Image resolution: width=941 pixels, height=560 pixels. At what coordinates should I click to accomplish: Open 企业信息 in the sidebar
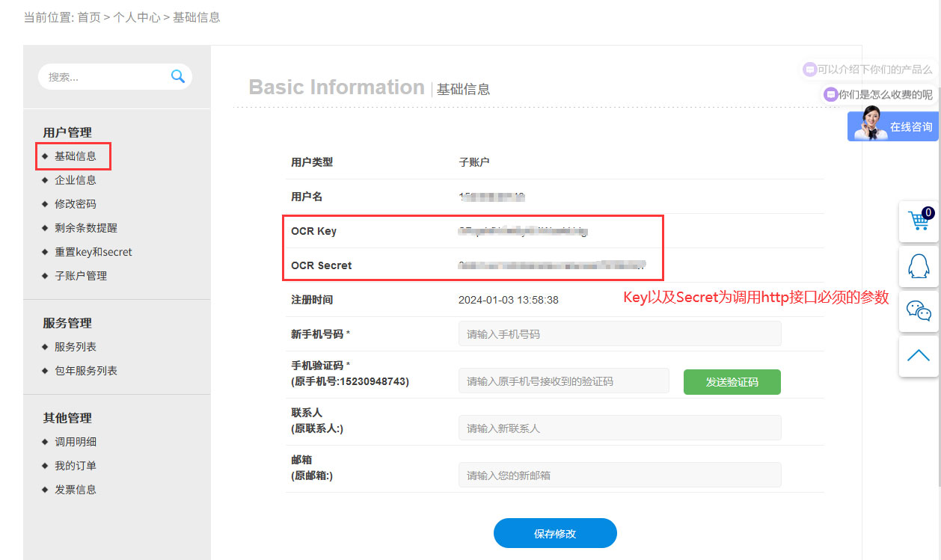75,180
